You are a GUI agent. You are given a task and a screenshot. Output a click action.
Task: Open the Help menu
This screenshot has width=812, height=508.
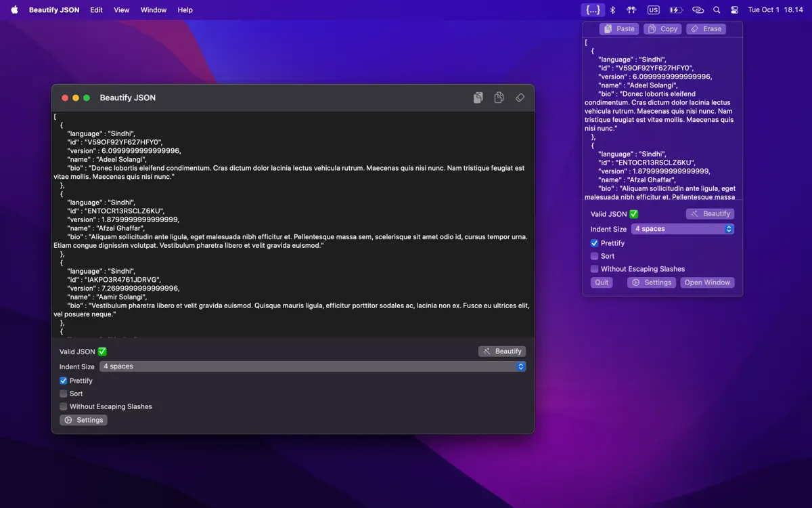click(185, 10)
